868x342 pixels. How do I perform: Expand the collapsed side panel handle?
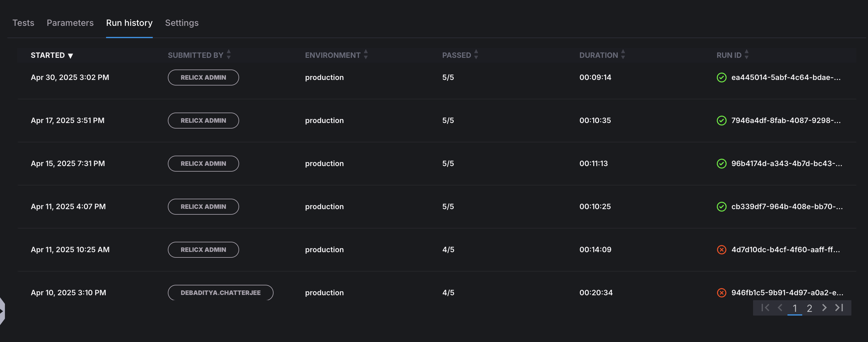[2, 311]
